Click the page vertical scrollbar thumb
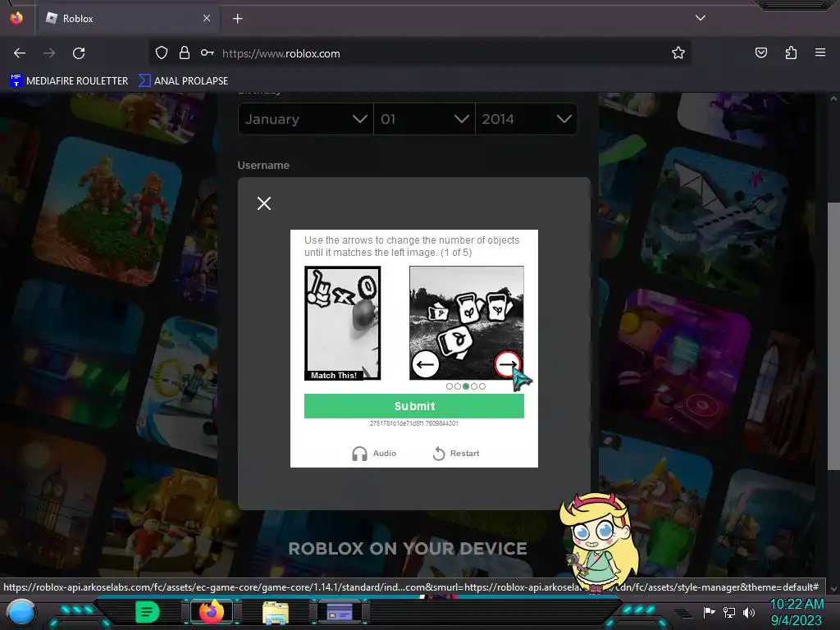The width and height of the screenshot is (840, 630). 833,336
